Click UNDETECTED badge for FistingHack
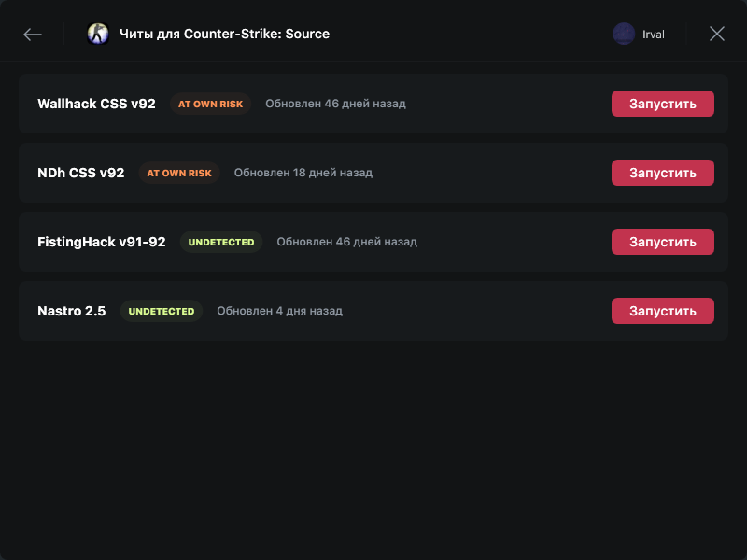747x560 pixels. (x=221, y=242)
